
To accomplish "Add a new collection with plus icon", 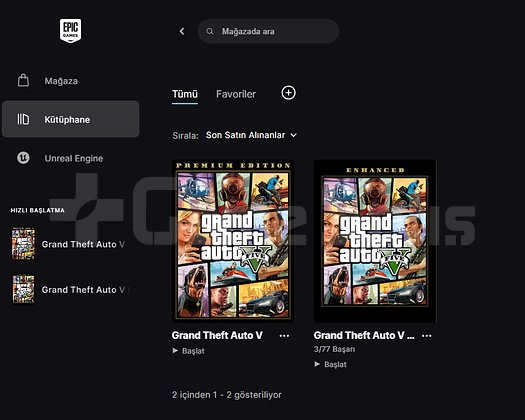I will (288, 93).
